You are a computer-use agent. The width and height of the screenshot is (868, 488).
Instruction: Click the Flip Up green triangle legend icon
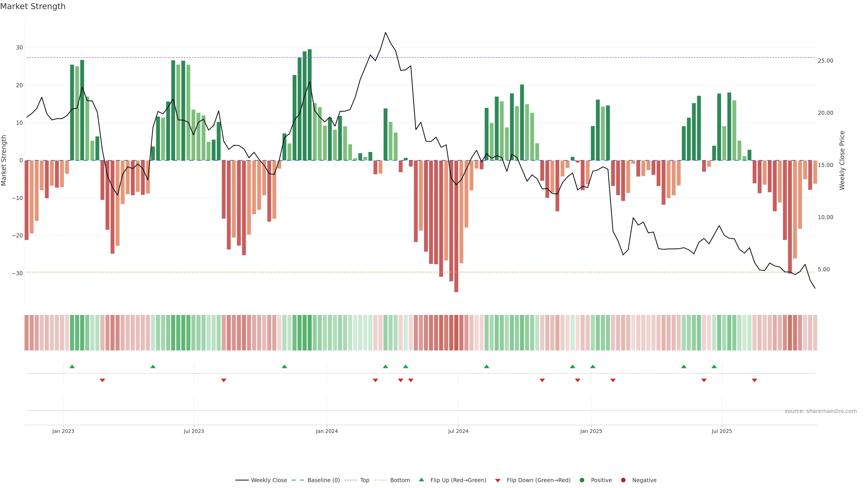[421, 480]
